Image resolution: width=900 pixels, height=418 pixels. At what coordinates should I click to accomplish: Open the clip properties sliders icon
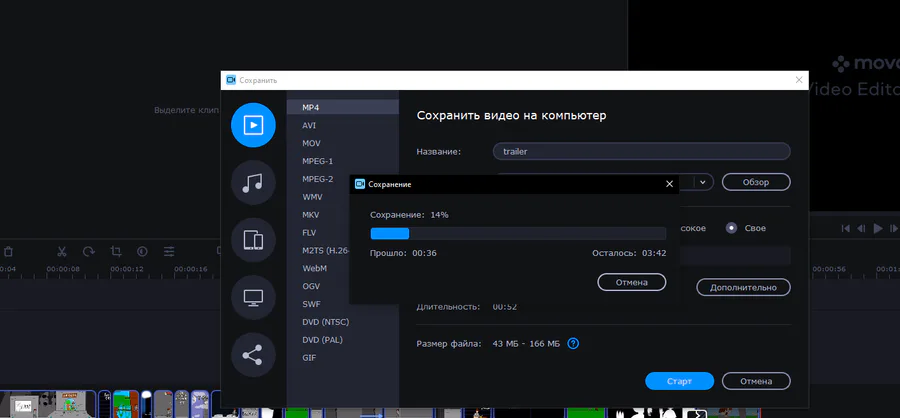tap(169, 251)
